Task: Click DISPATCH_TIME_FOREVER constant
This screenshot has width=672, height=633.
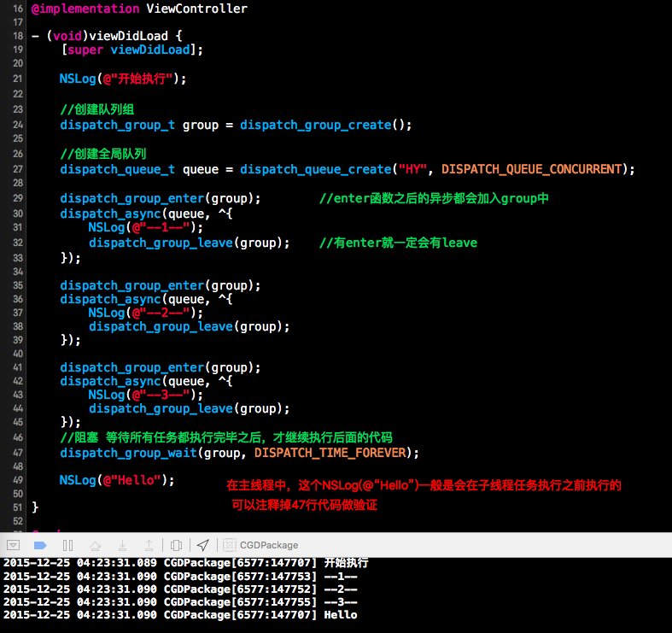Action: coord(330,453)
